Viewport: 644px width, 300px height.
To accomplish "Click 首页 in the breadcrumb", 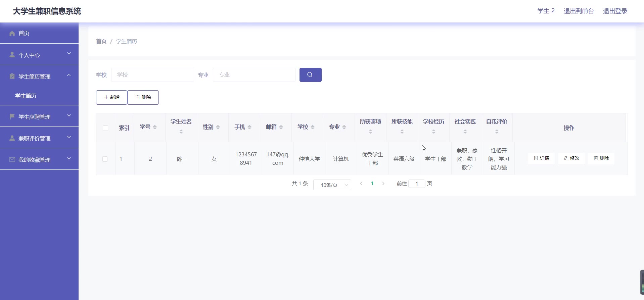I will [x=101, y=41].
